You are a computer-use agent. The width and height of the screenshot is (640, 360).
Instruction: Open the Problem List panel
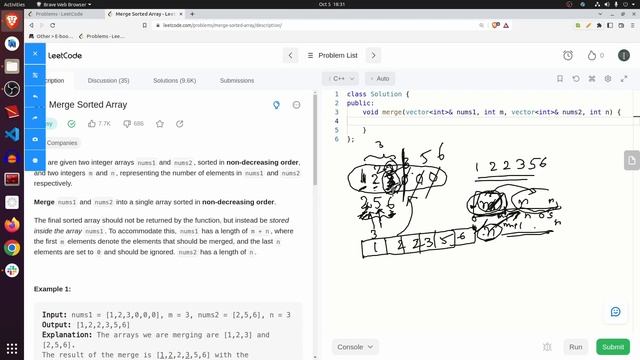332,55
